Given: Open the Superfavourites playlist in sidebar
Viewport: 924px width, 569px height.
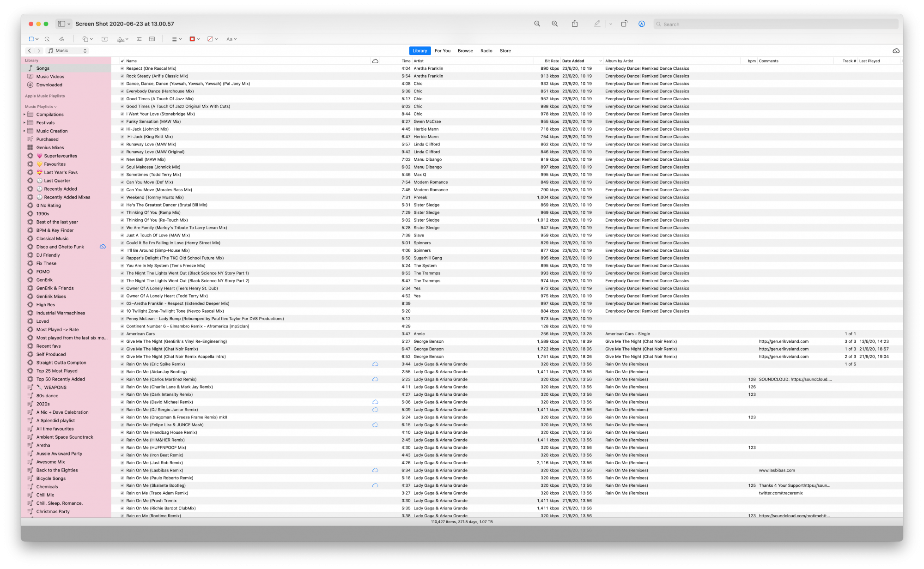Looking at the screenshot, I should tap(61, 156).
